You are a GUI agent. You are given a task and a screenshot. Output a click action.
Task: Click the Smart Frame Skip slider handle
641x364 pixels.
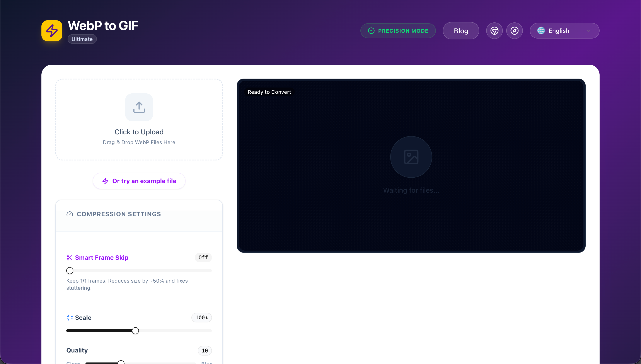click(70, 271)
